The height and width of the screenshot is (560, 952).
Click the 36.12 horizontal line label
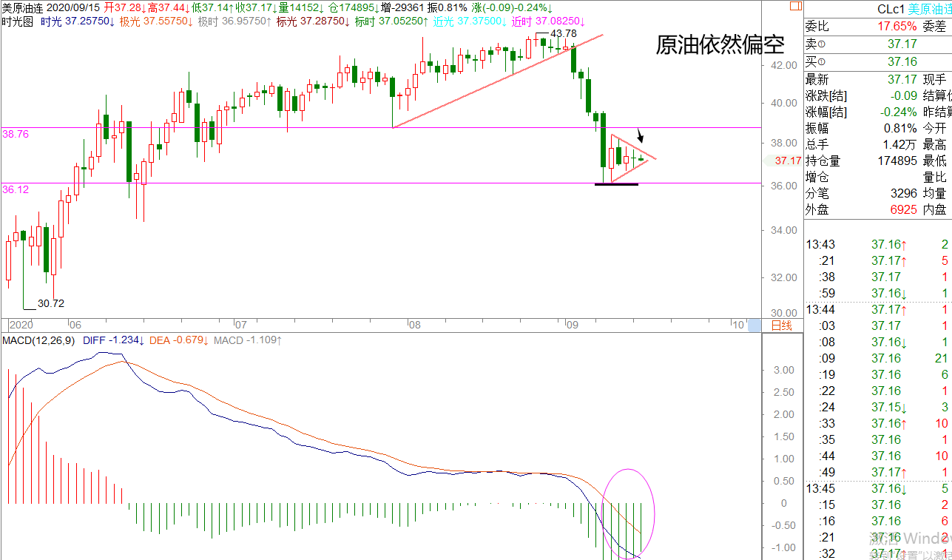[16, 190]
